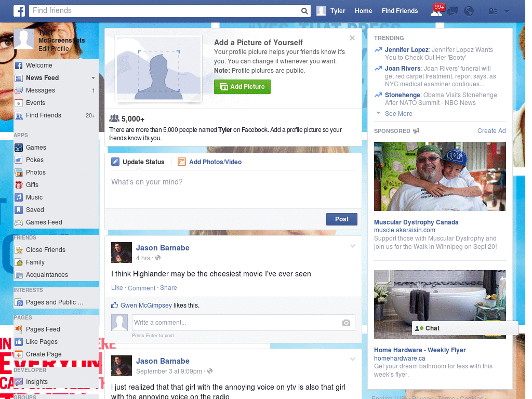Select the Add Photos/Video tab
This screenshot has width=532, height=399.
point(210,162)
